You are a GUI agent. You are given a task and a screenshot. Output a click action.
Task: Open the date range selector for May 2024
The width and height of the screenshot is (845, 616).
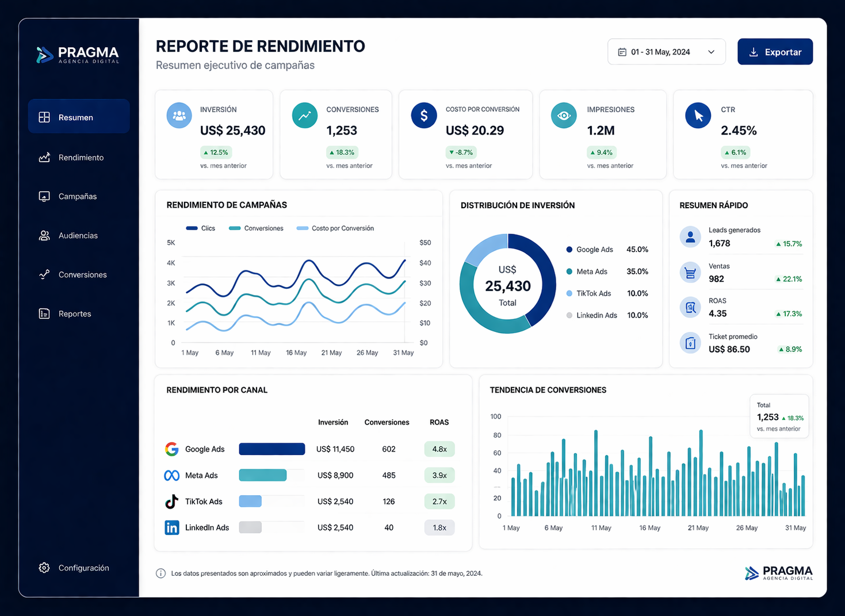[x=666, y=51]
